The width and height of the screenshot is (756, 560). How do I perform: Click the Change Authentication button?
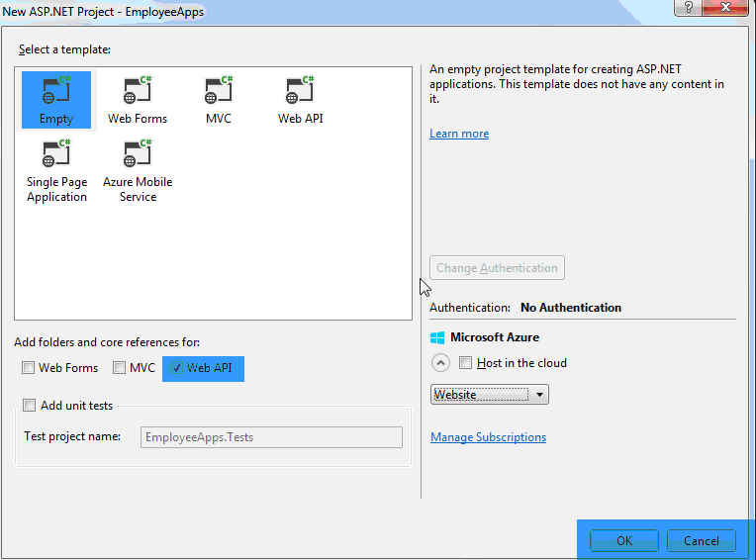[497, 268]
